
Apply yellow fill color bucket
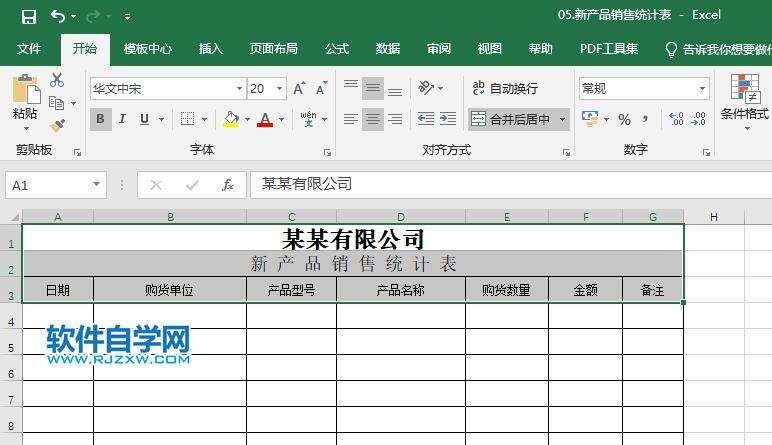pos(231,119)
